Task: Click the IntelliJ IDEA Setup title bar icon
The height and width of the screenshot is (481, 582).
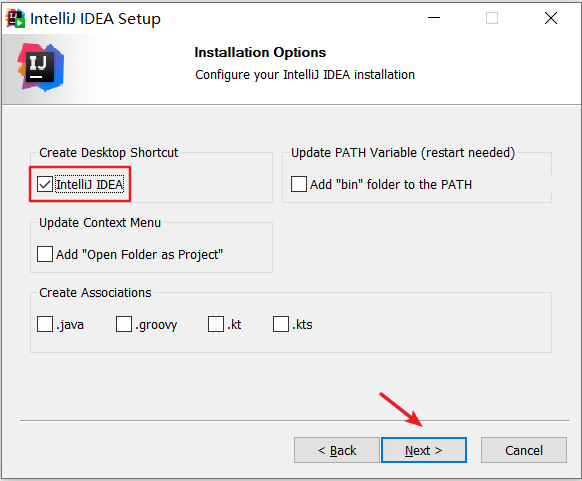Action: tap(15, 18)
